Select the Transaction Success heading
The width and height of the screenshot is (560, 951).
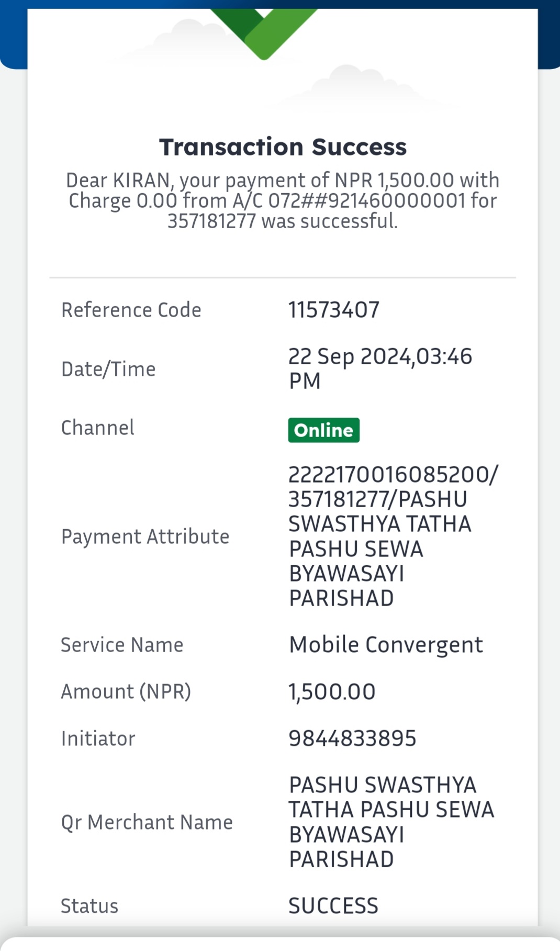click(x=283, y=147)
